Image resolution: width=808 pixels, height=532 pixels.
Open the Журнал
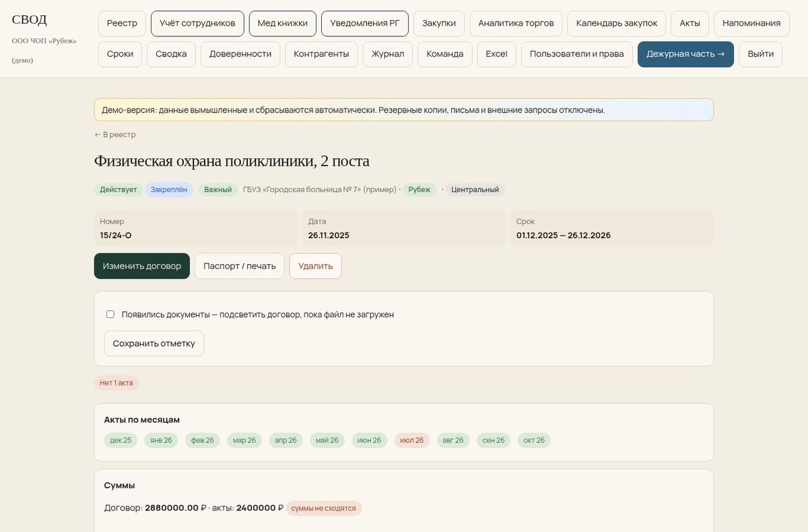click(x=388, y=55)
